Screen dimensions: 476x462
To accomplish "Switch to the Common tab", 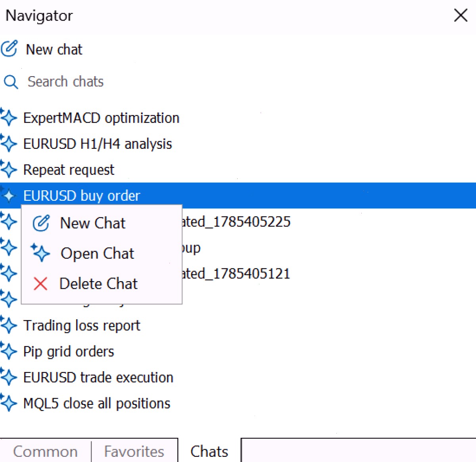I will tap(45, 451).
